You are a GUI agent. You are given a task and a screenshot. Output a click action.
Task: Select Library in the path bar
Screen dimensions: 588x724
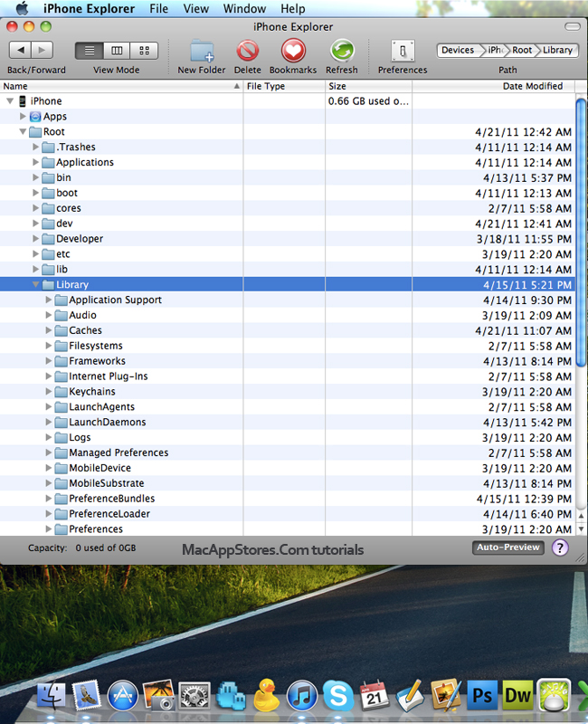(557, 50)
